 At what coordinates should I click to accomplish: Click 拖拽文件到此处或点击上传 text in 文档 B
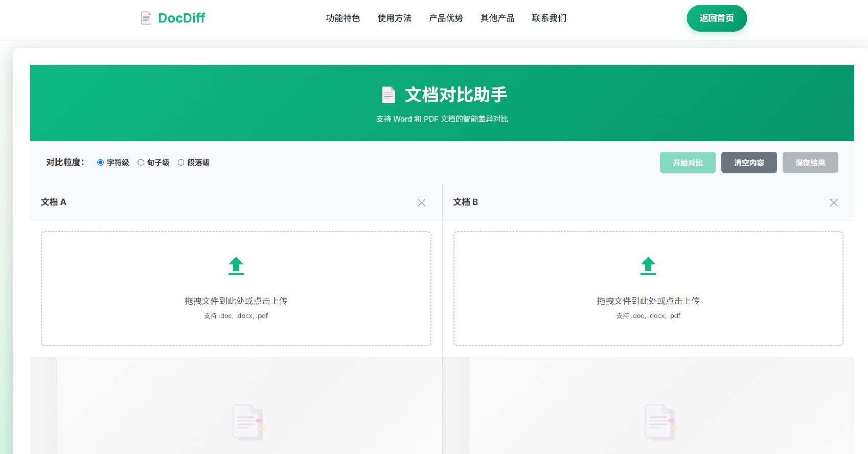click(x=648, y=301)
